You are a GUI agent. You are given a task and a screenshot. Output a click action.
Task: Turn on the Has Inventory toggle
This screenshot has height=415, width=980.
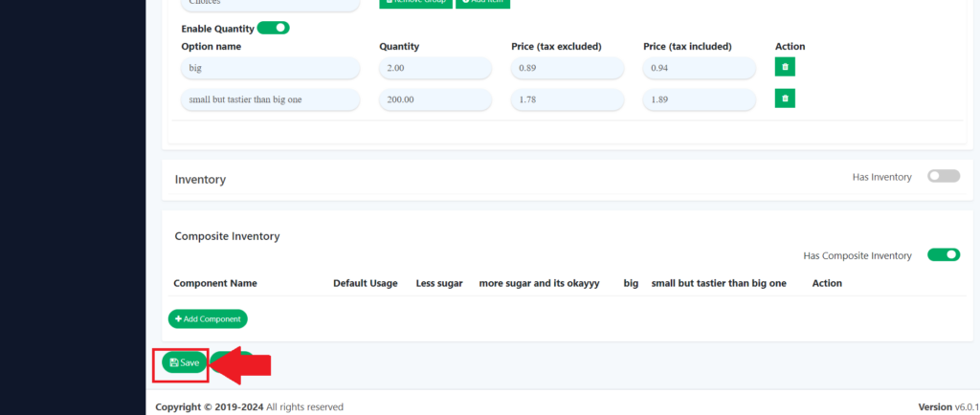coord(943,177)
